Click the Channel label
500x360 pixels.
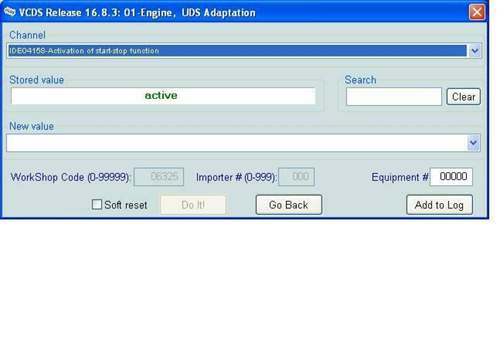point(27,35)
